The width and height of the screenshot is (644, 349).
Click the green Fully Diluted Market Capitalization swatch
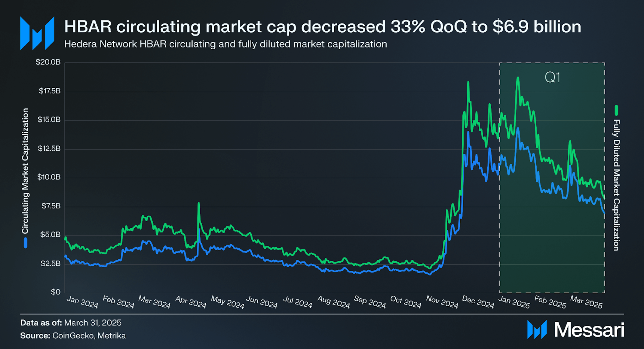616,110
